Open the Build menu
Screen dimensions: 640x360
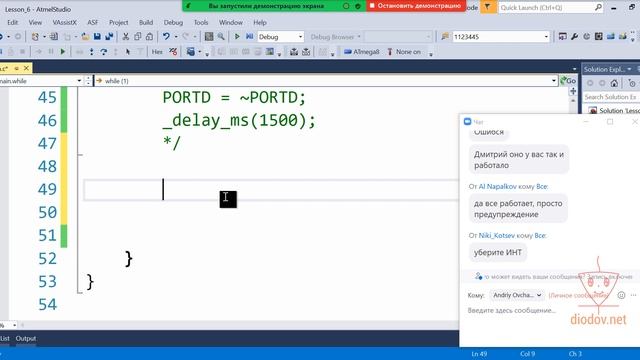click(146, 22)
